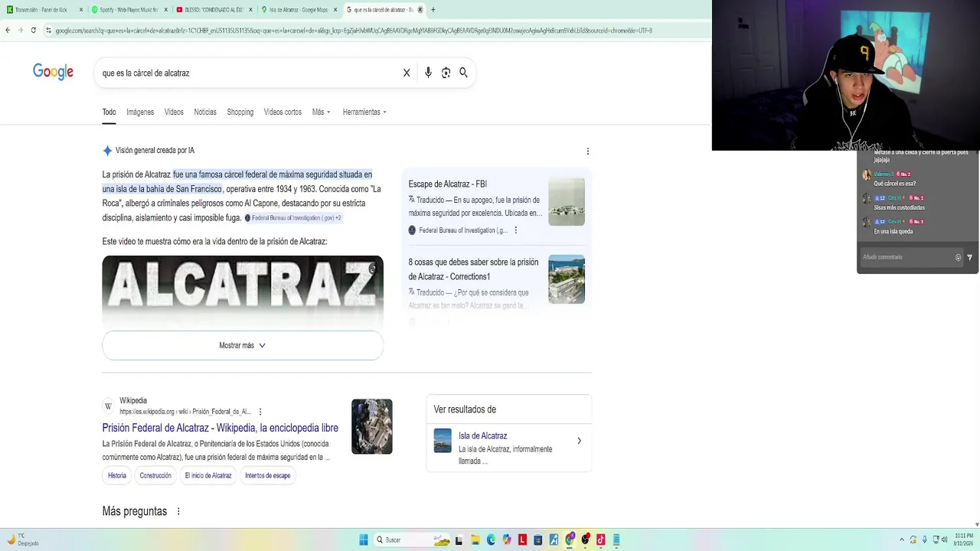The height and width of the screenshot is (551, 980).
Task: Click Valenn<3 username in chat
Action: 884,174
